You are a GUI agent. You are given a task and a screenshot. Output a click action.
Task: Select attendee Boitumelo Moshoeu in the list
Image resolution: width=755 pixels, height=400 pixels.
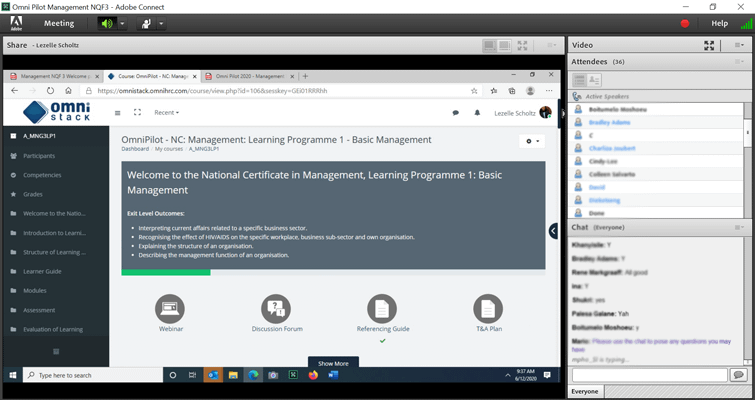(x=656, y=109)
